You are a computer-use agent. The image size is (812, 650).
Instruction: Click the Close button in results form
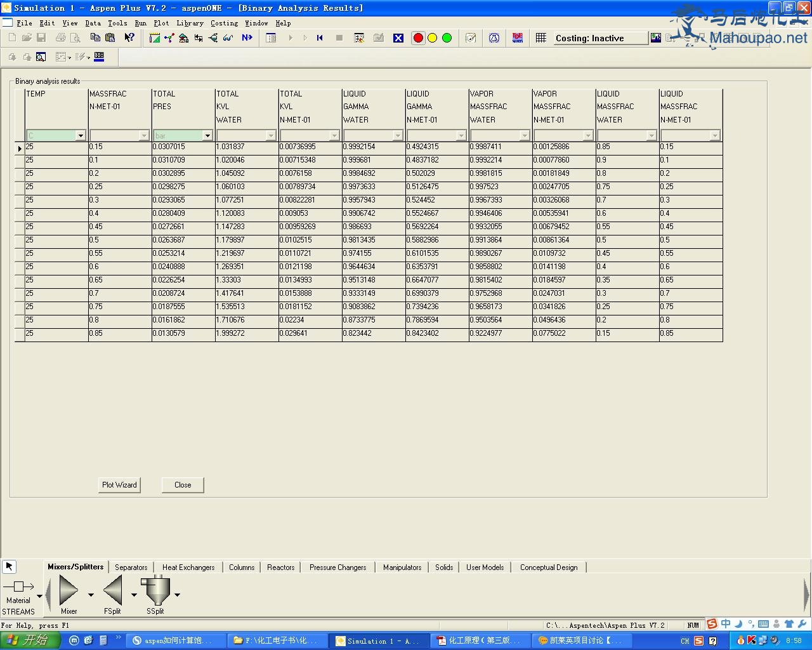pyautogui.click(x=183, y=485)
